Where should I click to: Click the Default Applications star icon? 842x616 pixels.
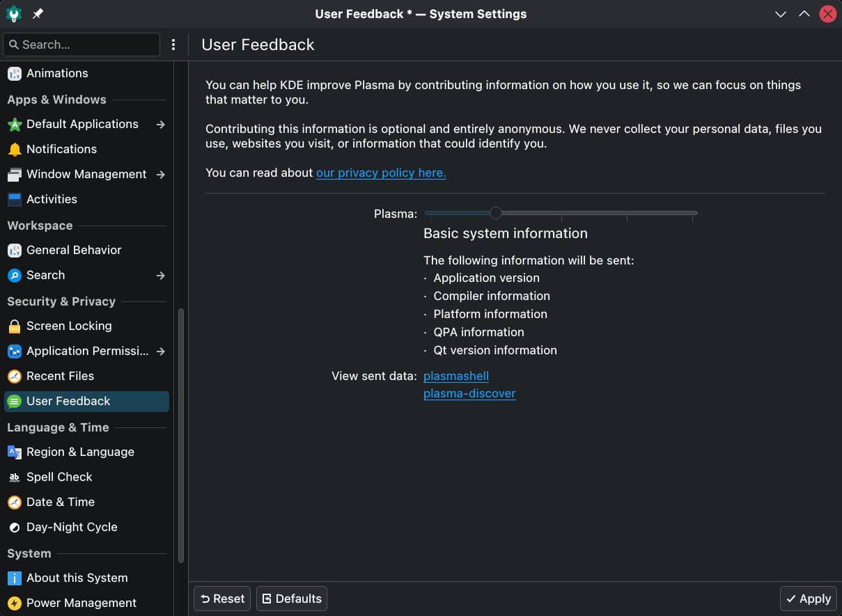tap(14, 124)
